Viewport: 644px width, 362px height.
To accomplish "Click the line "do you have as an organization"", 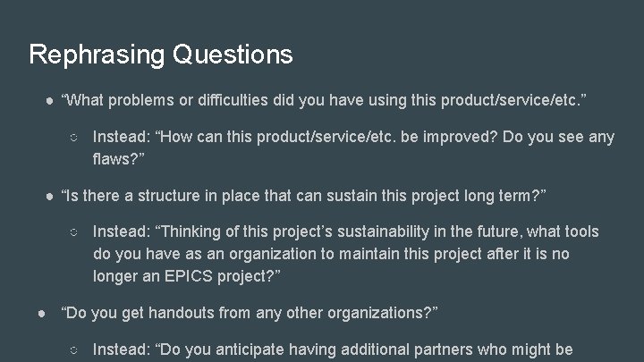I will (331, 254).
